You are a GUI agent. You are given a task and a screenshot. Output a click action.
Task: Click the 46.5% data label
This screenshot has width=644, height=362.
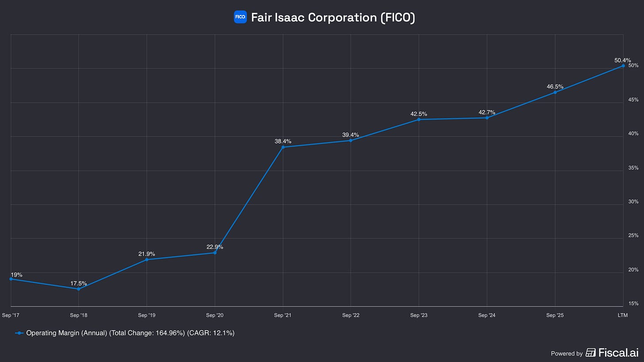point(555,87)
